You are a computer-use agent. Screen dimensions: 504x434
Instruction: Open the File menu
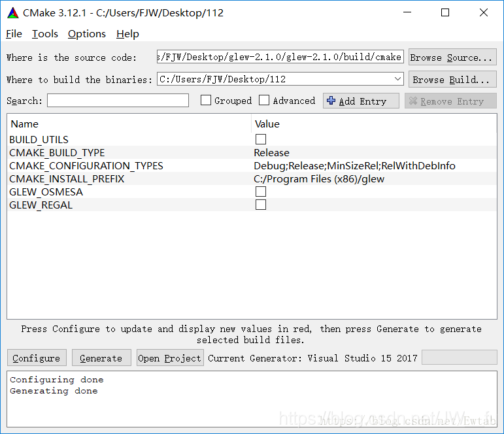pos(14,34)
